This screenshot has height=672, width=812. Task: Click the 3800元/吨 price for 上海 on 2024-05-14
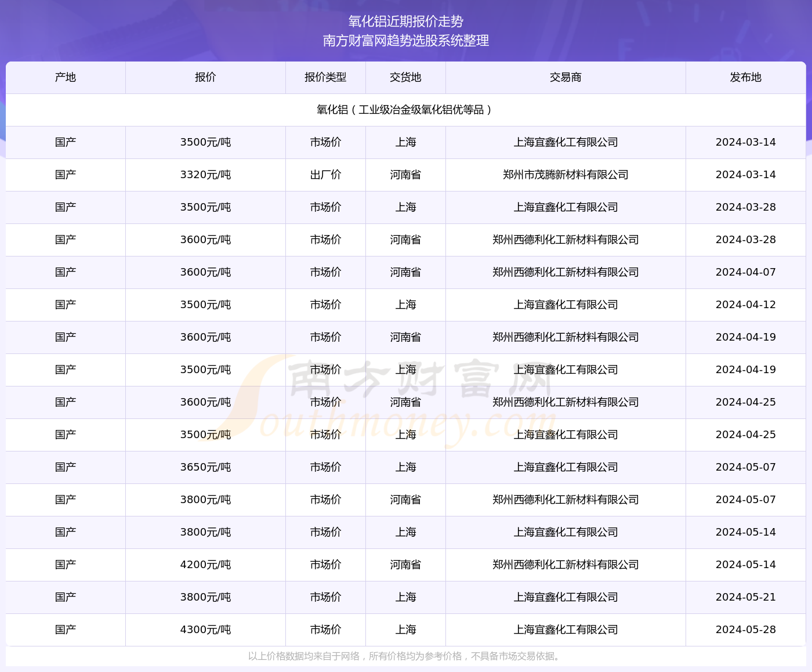point(205,532)
